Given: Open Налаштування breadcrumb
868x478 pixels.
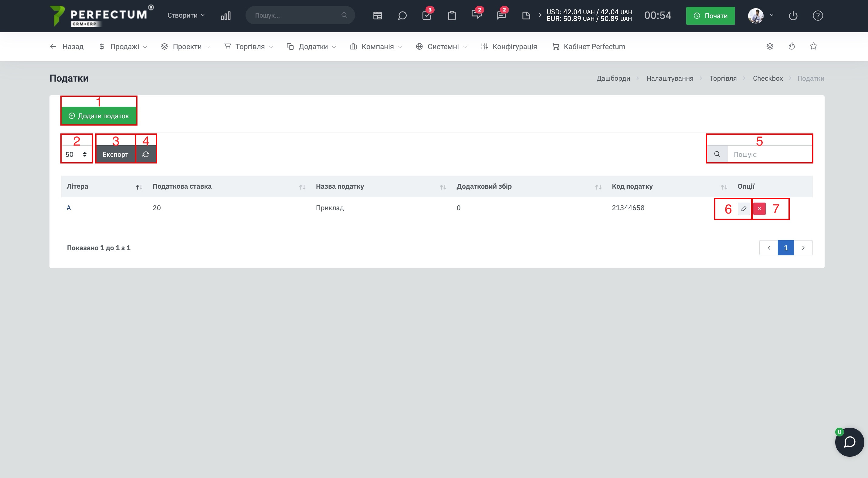Looking at the screenshot, I should 670,78.
